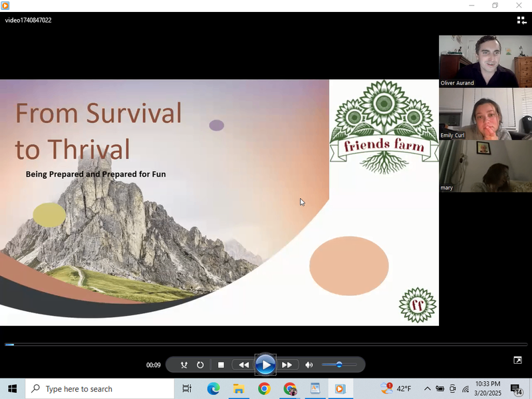Click the Next/fast-forward button

(x=287, y=365)
